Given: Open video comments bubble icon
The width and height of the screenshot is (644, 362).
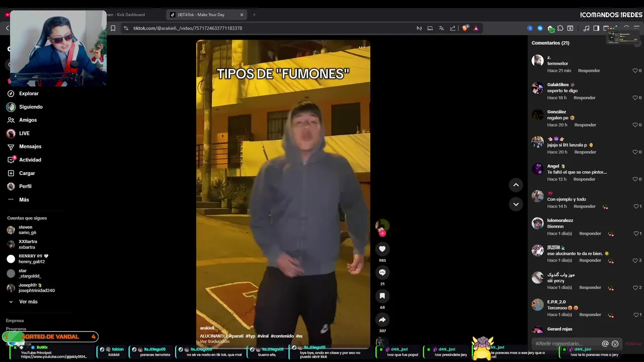Looking at the screenshot, I should [x=382, y=273].
